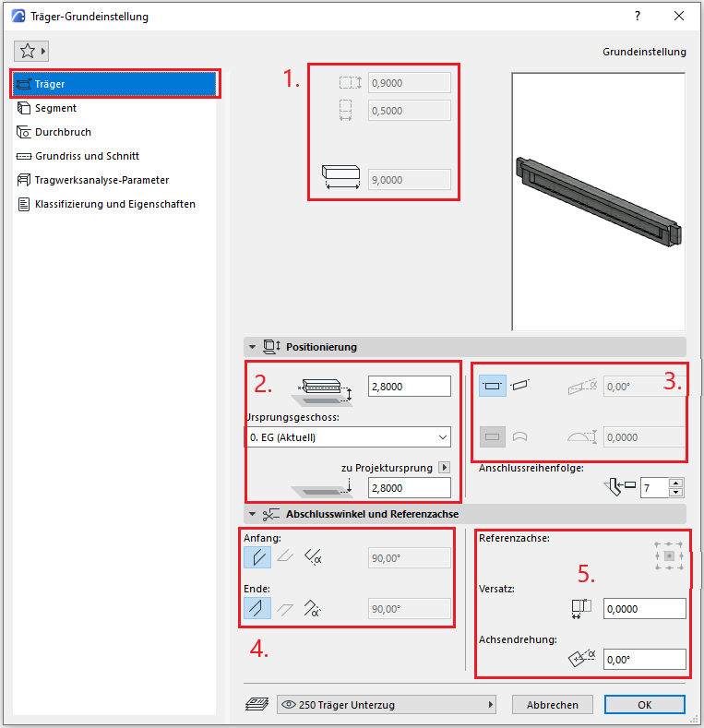Image resolution: width=704 pixels, height=728 pixels.
Task: Open Klassifizierung und Eigenschaften page
Action: tap(114, 204)
